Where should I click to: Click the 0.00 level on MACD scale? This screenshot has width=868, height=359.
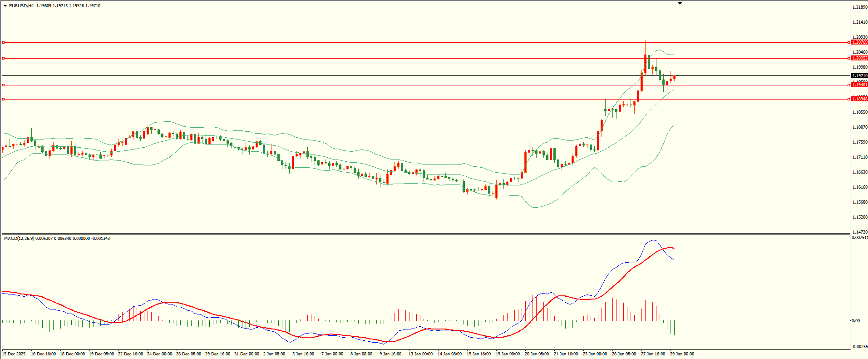[855, 321]
